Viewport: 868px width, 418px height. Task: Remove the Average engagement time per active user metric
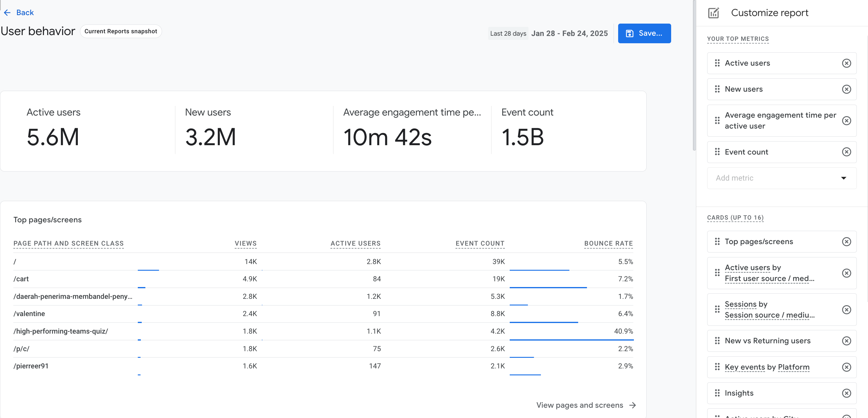(847, 120)
